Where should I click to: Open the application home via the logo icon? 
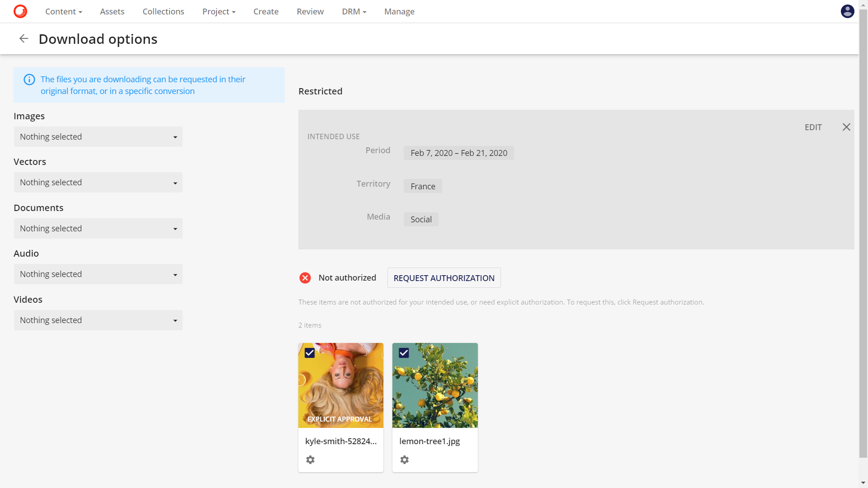click(x=19, y=11)
